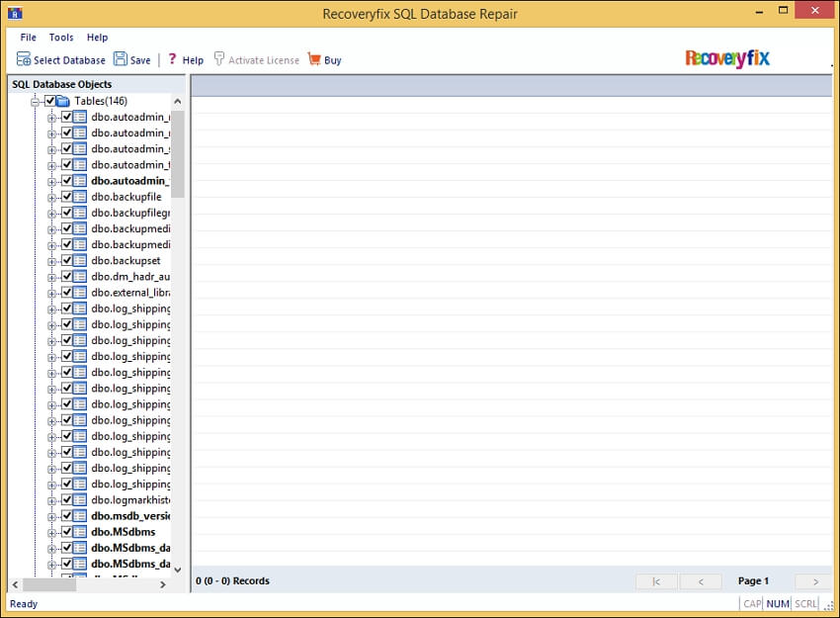This screenshot has height=618, width=840.
Task: Select the bold dbo.msdb_versi table name
Action: pos(130,516)
